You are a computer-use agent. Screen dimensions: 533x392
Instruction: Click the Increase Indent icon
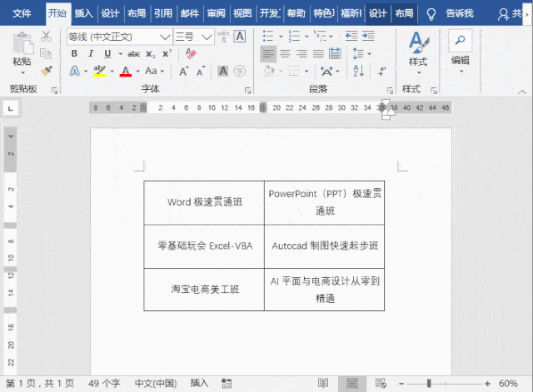[x=368, y=36]
